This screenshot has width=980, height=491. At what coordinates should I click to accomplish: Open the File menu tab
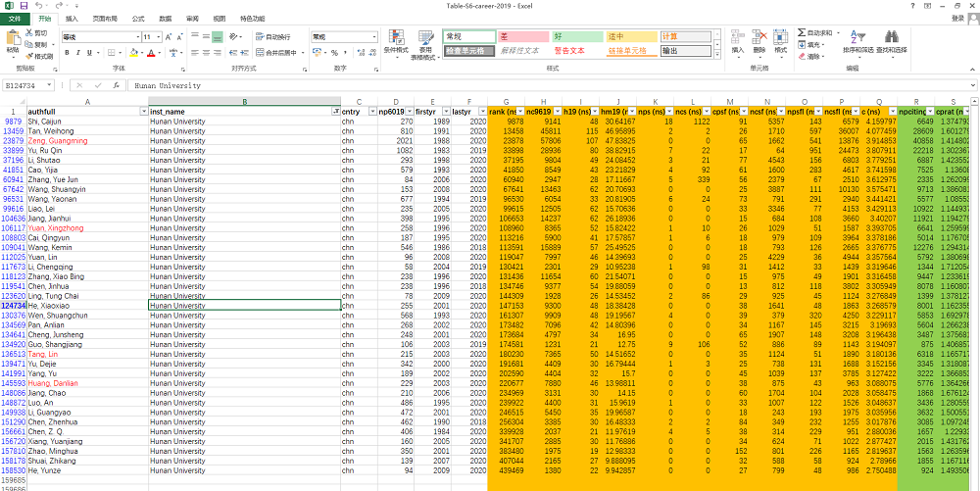click(x=14, y=19)
